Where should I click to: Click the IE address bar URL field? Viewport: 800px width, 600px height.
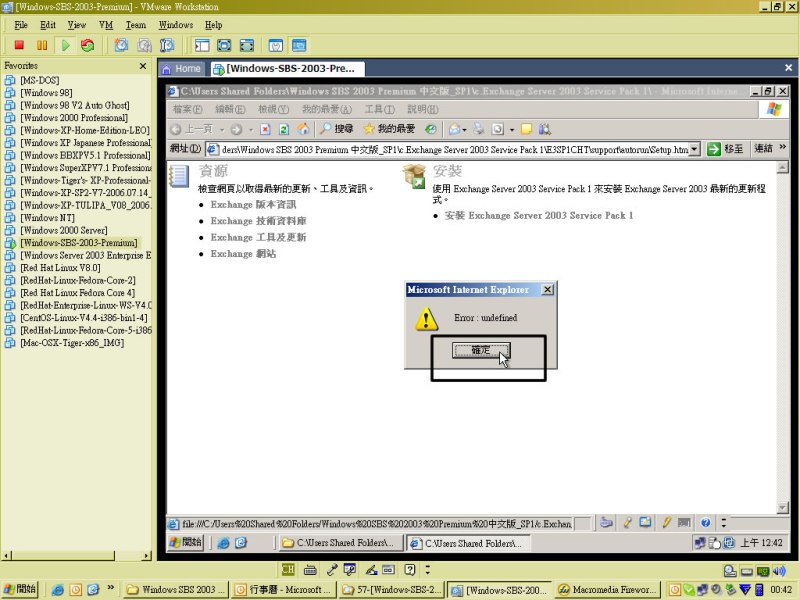pos(454,149)
